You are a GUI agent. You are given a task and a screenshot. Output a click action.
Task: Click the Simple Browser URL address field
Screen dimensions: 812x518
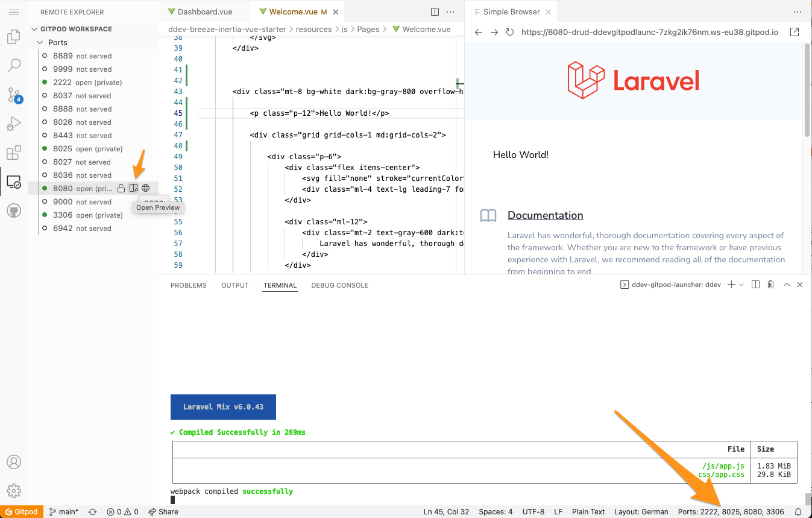651,32
